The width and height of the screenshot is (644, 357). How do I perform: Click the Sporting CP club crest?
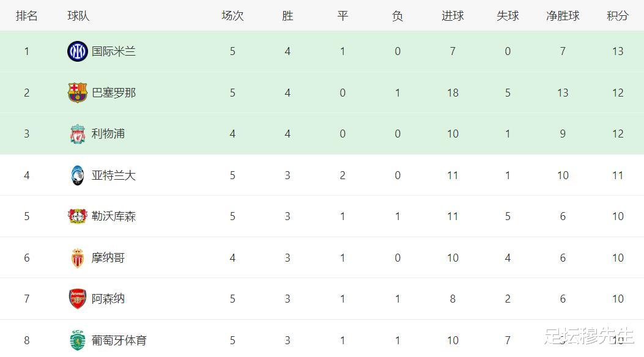(x=77, y=340)
